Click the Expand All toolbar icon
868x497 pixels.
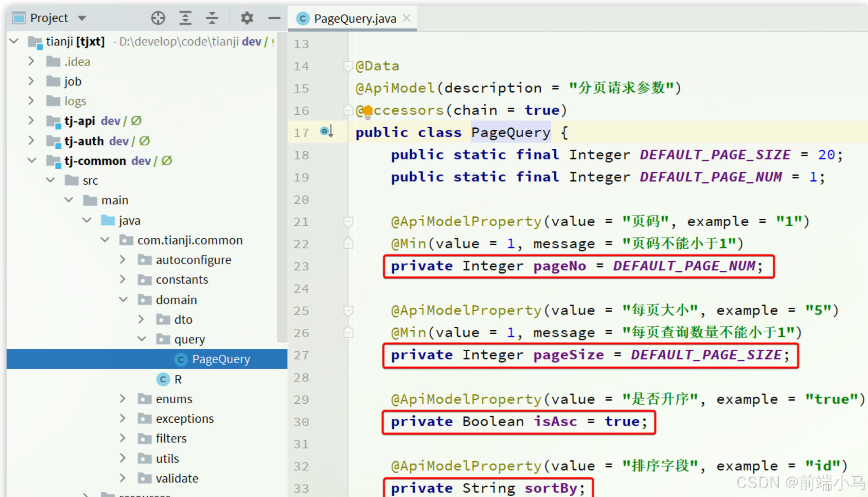(x=185, y=18)
